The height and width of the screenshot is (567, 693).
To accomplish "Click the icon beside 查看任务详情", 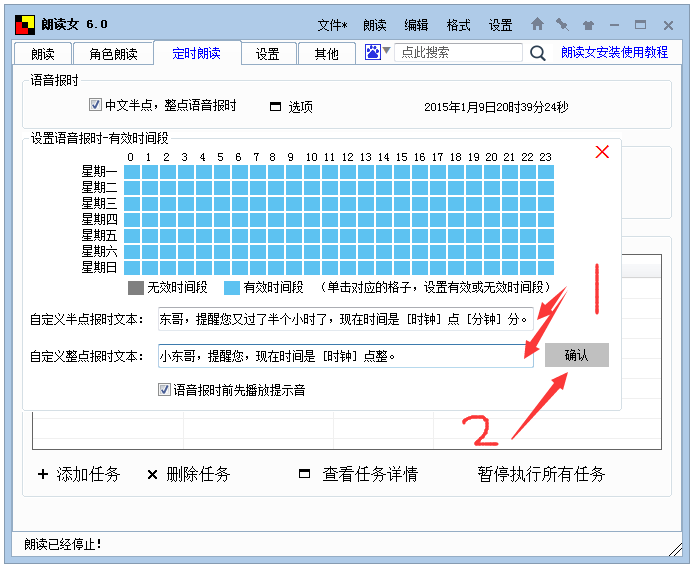I will tap(304, 474).
